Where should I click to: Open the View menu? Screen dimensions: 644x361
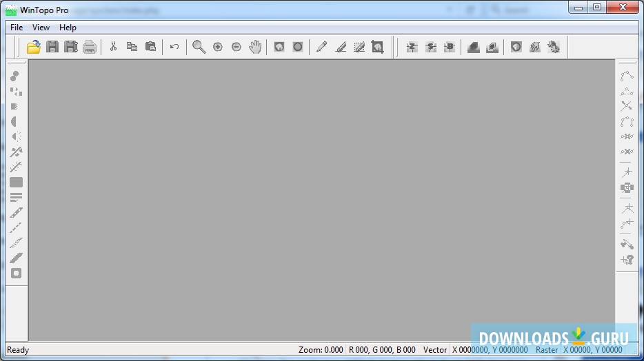point(41,28)
